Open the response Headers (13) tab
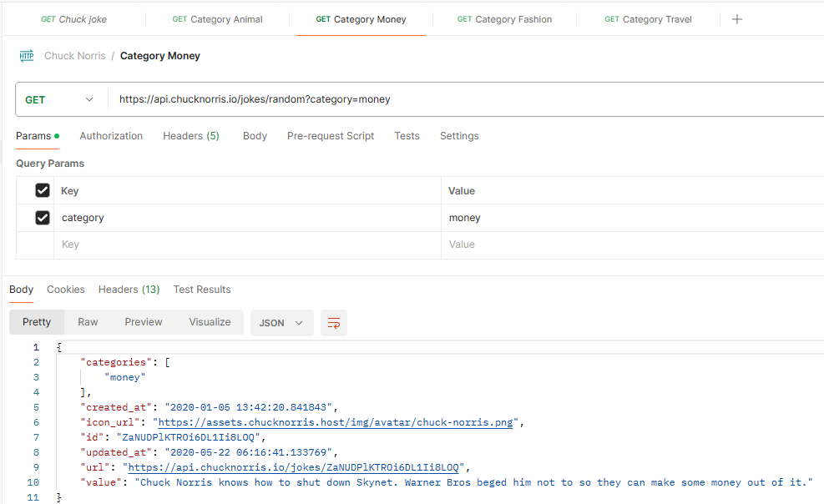This screenshot has width=824, height=504. tap(129, 290)
